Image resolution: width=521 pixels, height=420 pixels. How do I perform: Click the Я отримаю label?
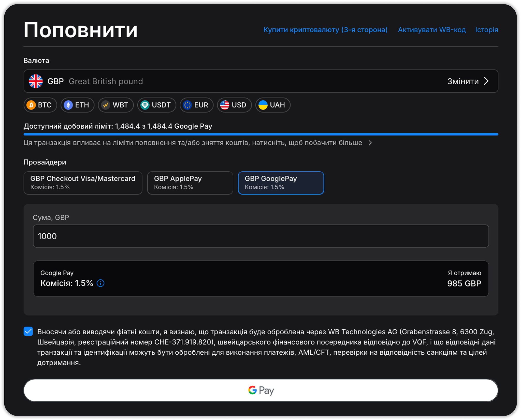464,273
